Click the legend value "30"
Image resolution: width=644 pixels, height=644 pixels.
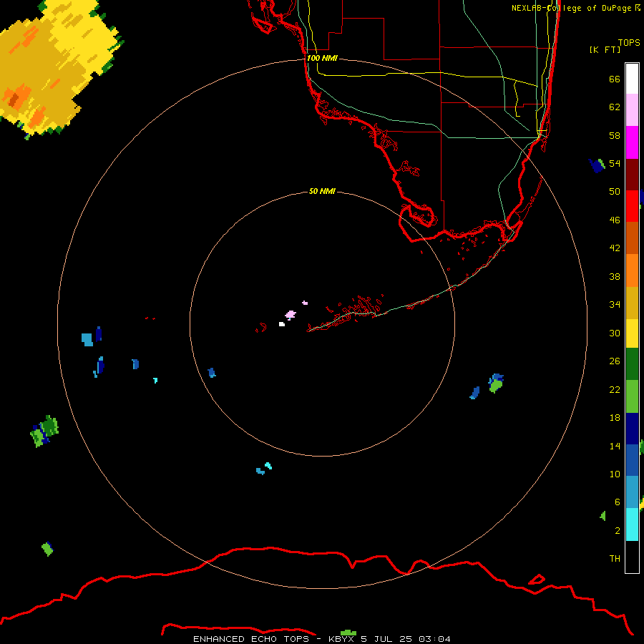(x=615, y=333)
